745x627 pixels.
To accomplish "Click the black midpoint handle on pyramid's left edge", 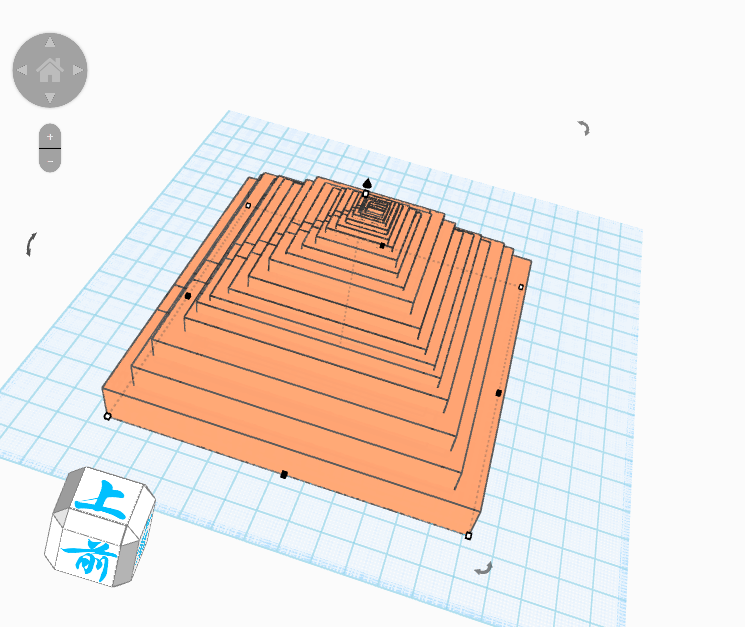I will pos(188,296).
